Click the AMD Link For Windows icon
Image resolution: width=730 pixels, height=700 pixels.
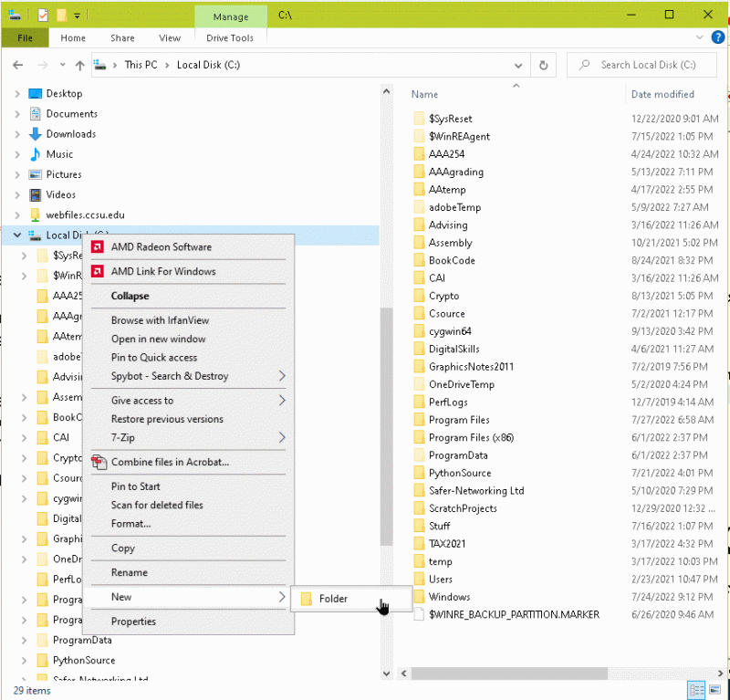click(x=98, y=271)
